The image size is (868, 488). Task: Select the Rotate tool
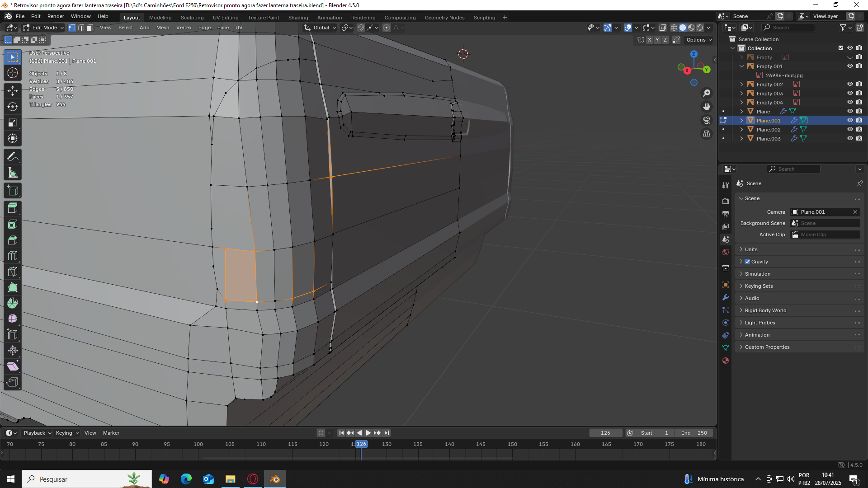tap(13, 107)
